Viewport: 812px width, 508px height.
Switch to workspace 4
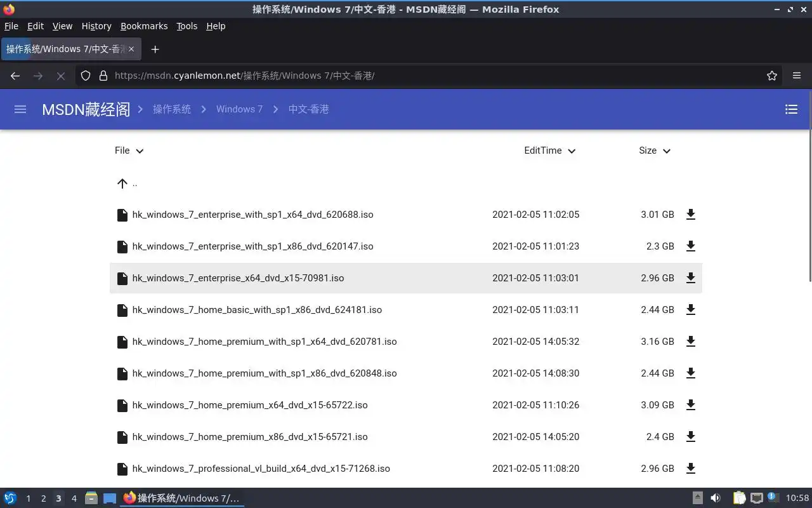coord(74,498)
